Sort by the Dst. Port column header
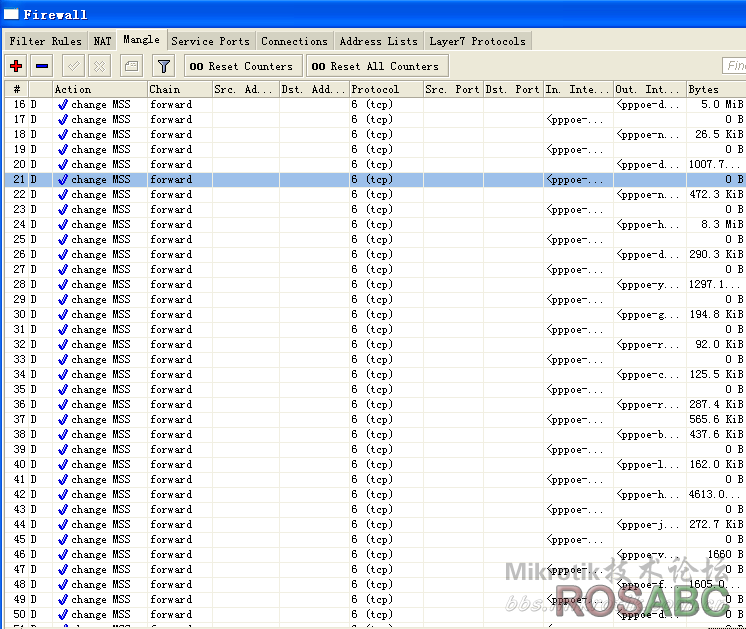The width and height of the screenshot is (746, 629). 513,89
